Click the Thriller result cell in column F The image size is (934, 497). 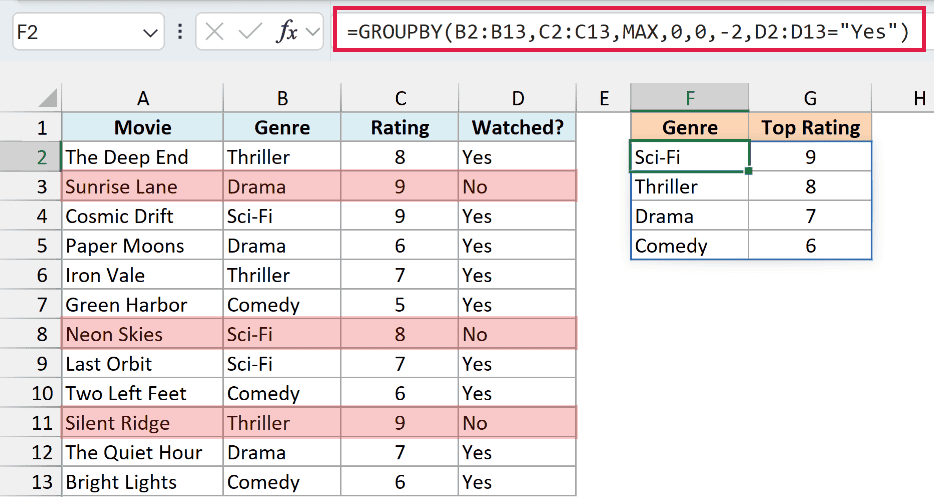tap(690, 187)
